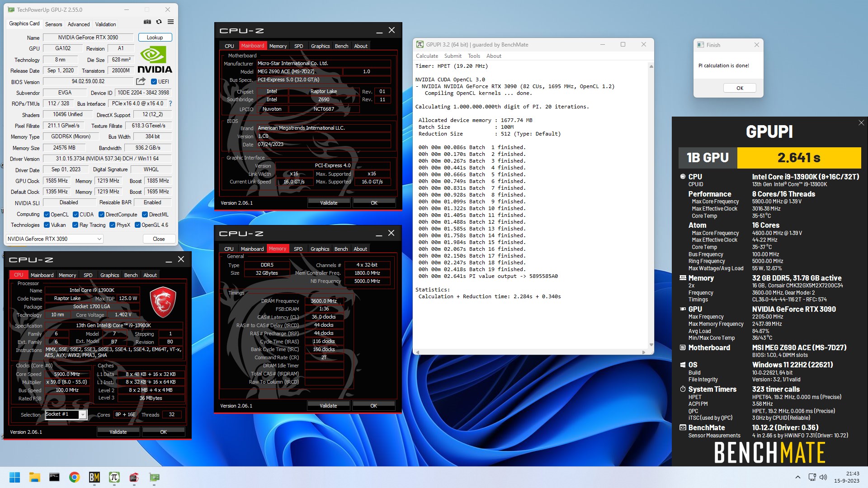The image size is (868, 488).
Task: Open GPU-Z hamburger menu icon
Action: 170,22
